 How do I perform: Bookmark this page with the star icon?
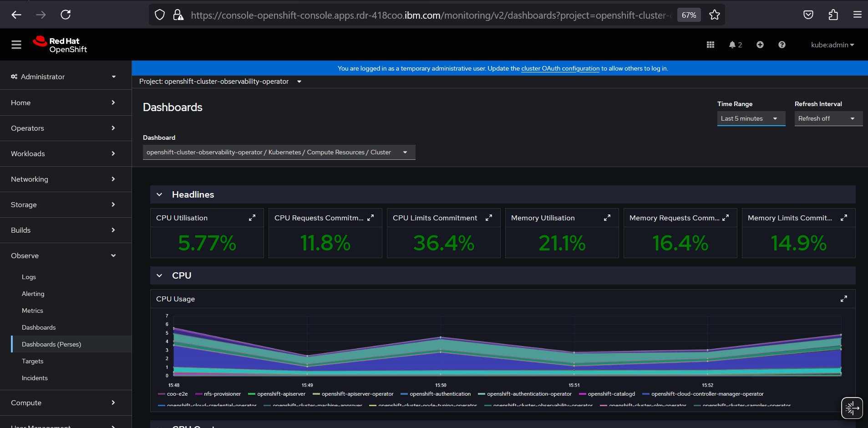[x=715, y=15]
